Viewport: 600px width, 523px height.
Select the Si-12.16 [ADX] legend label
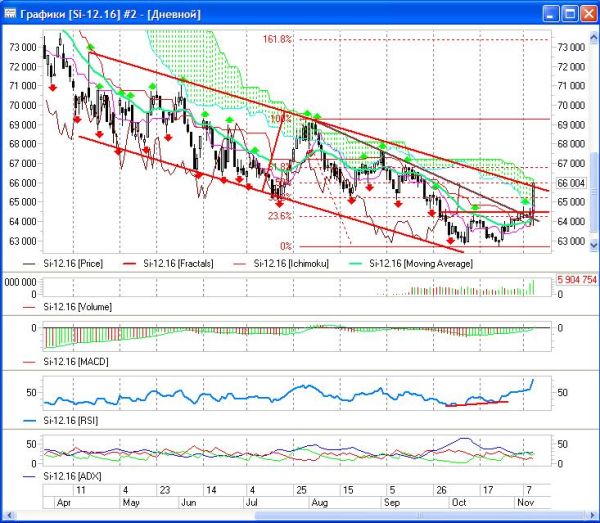[x=72, y=476]
